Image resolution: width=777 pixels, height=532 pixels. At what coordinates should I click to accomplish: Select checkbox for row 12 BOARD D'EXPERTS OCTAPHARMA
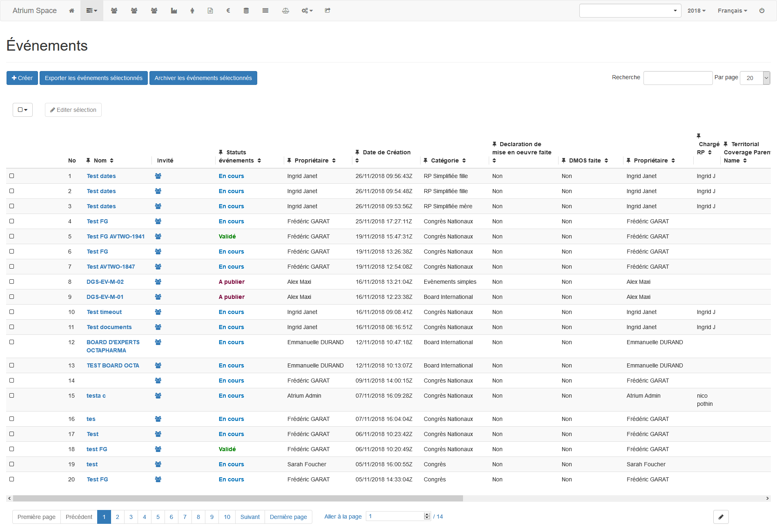[x=12, y=342]
